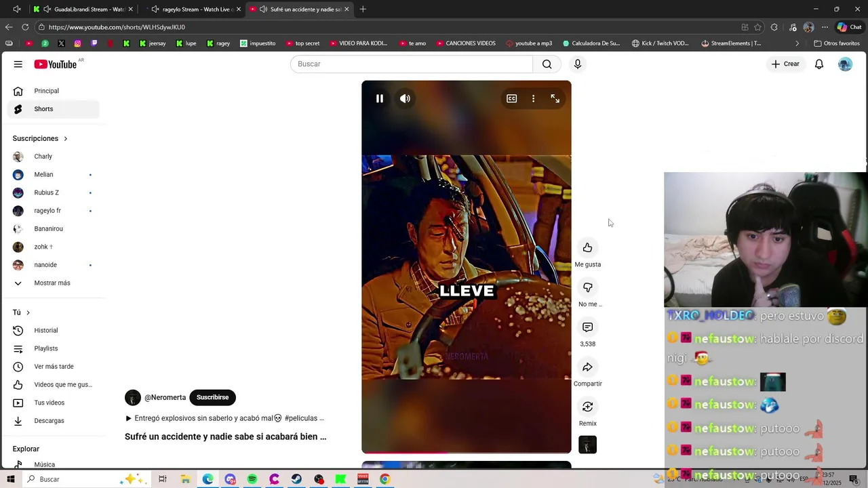Open the sound thumbnail below Remix
The width and height of the screenshot is (868, 488).
click(x=588, y=445)
